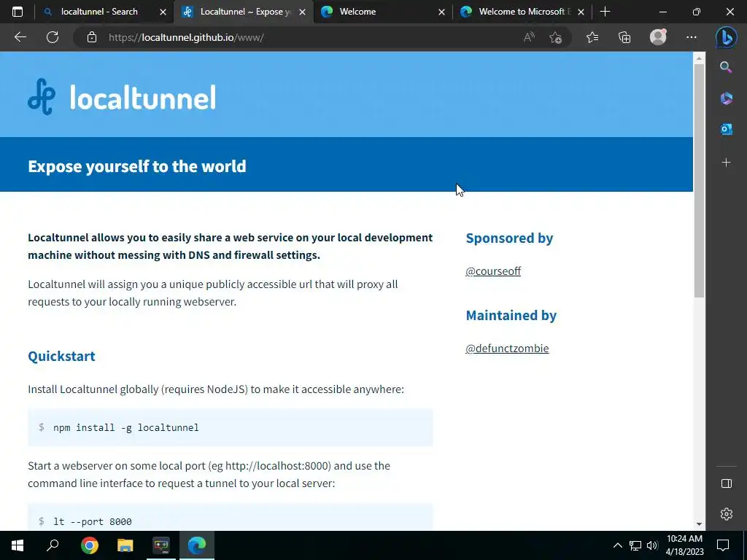
Task: Close the Welcome tab
Action: pos(441,12)
